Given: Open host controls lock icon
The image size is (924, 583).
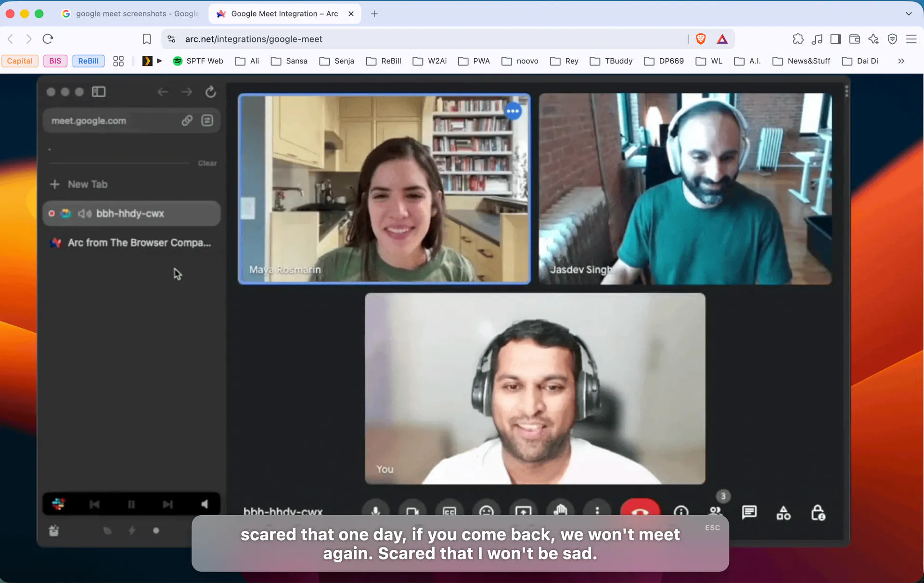Looking at the screenshot, I should (x=818, y=513).
